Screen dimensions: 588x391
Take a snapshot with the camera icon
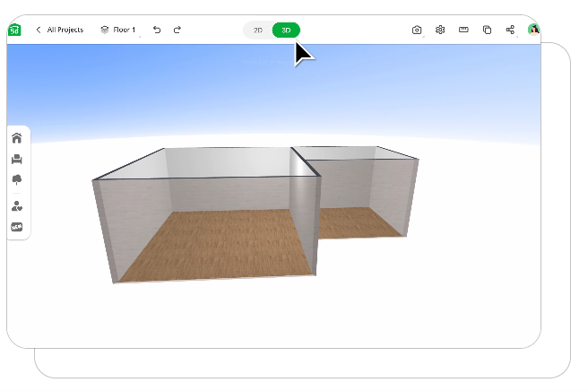417,30
